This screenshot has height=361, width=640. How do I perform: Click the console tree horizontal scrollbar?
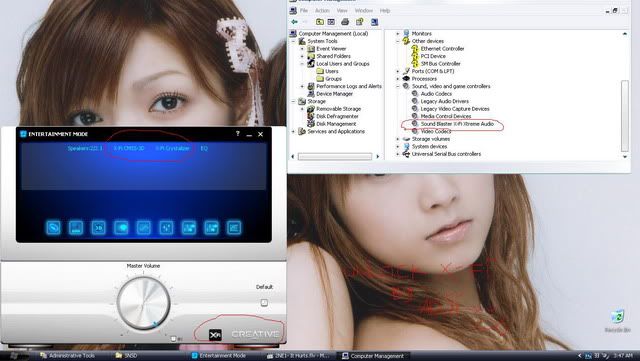click(x=335, y=156)
